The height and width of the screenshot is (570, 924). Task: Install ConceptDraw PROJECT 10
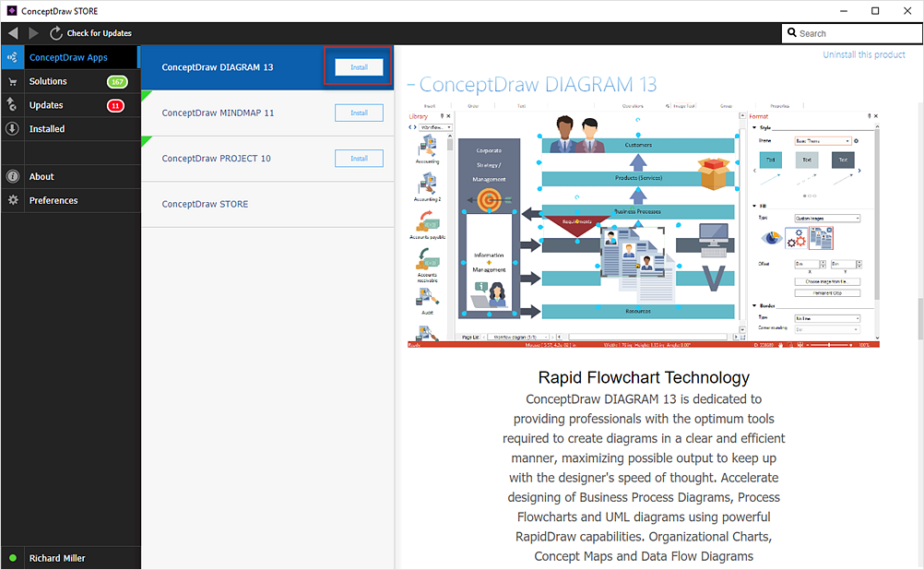coord(359,158)
